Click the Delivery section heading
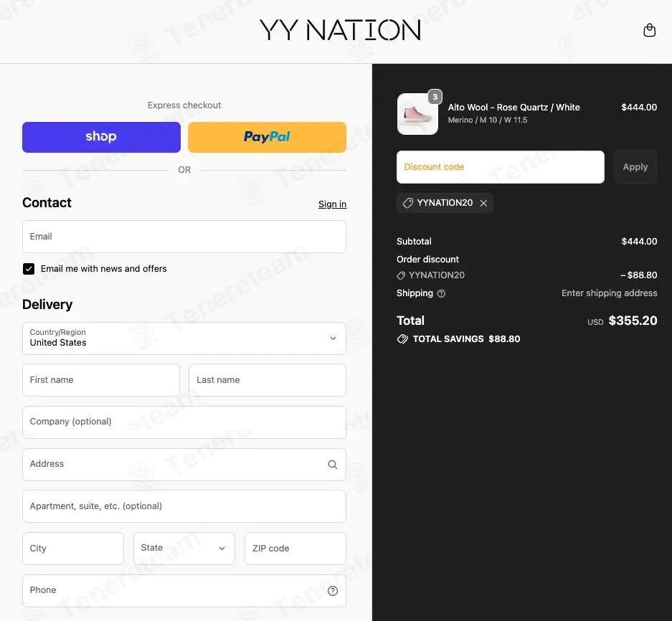 (47, 304)
